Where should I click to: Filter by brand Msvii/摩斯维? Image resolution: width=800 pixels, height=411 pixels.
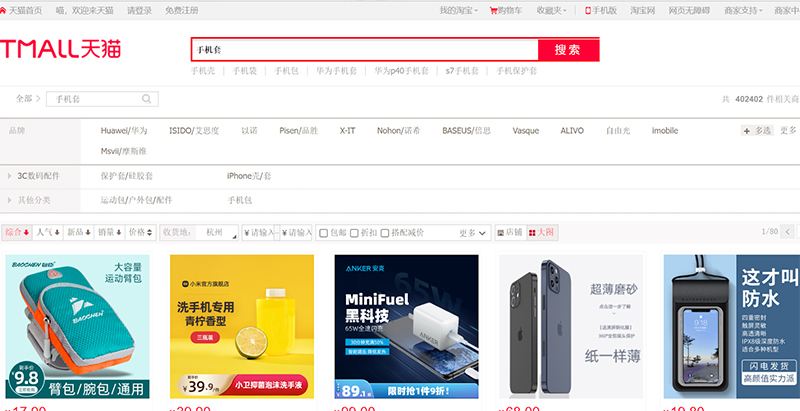(x=124, y=151)
